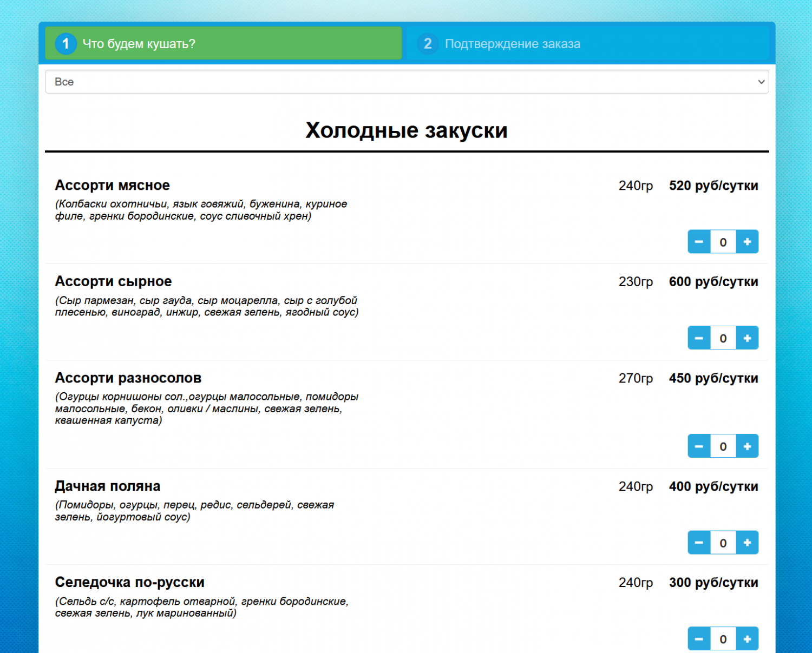Image resolution: width=812 pixels, height=653 pixels.
Task: Click minus for Дачная поляна
Action: click(699, 543)
